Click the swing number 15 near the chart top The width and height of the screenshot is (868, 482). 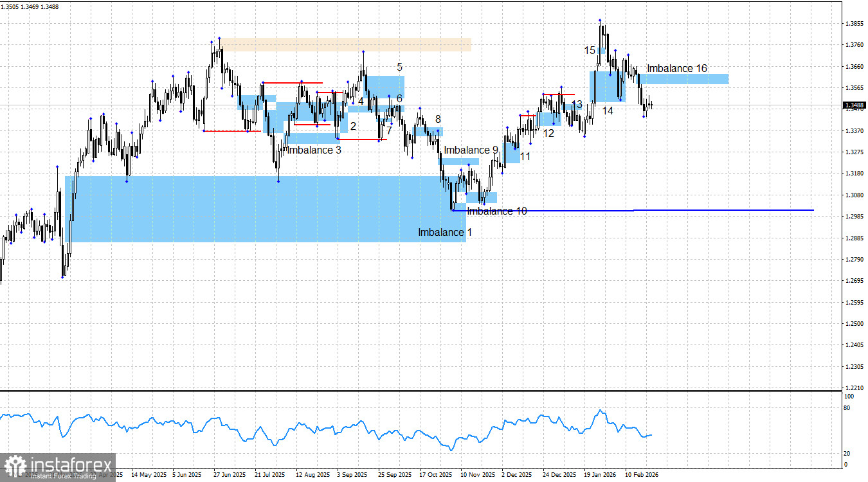[x=589, y=49]
